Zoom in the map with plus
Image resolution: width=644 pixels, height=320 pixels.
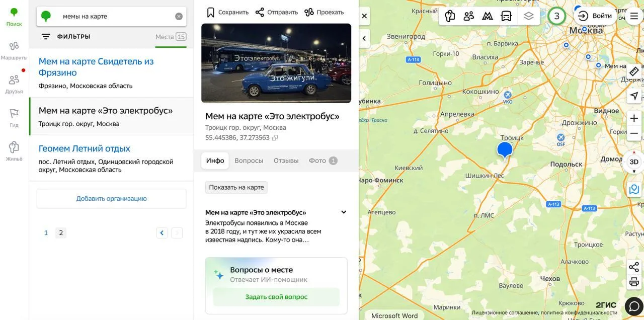click(634, 118)
